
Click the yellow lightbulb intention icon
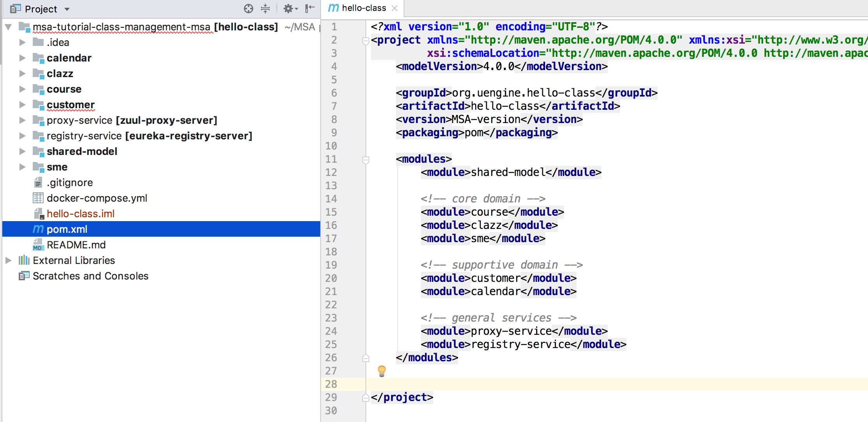click(x=382, y=370)
